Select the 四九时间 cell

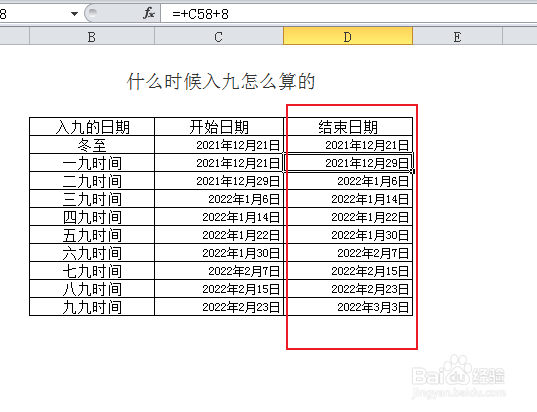point(92,217)
